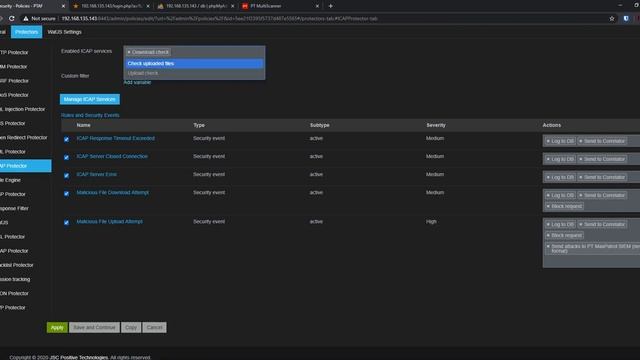Select Check uploaded files option in dropdown
The height and width of the screenshot is (360, 640).
[x=194, y=64]
